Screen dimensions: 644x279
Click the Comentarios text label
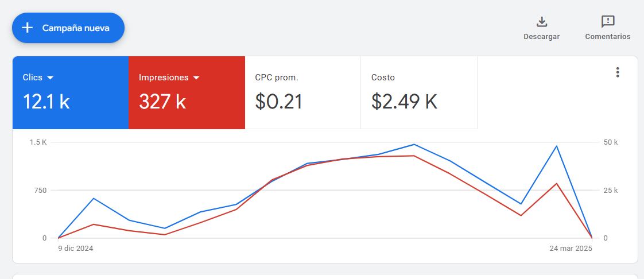607,37
